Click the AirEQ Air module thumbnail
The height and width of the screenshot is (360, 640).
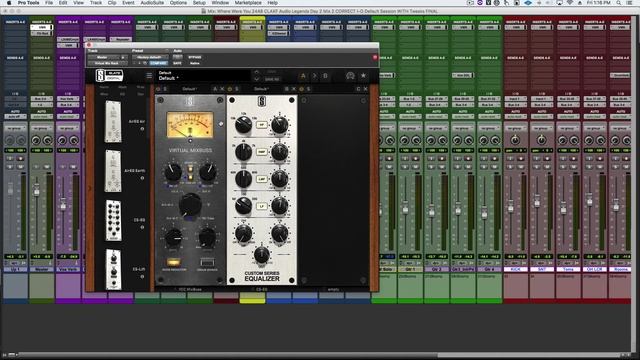tap(113, 121)
